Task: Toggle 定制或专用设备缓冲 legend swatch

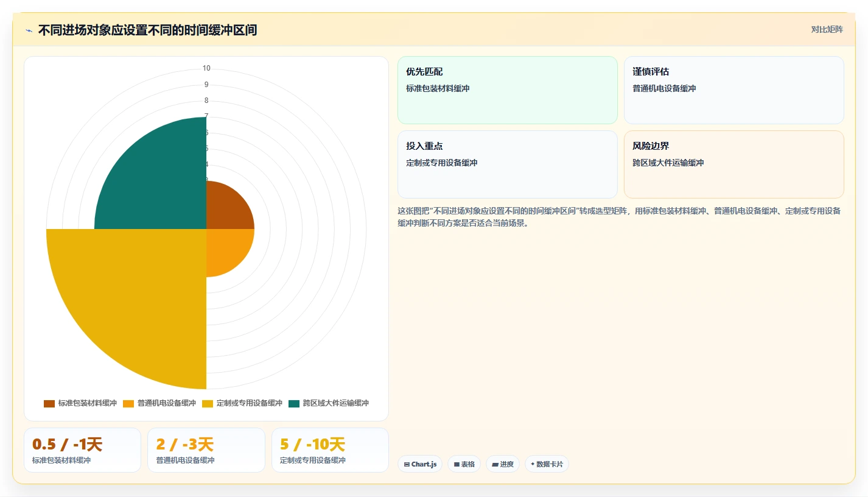Action: click(208, 403)
